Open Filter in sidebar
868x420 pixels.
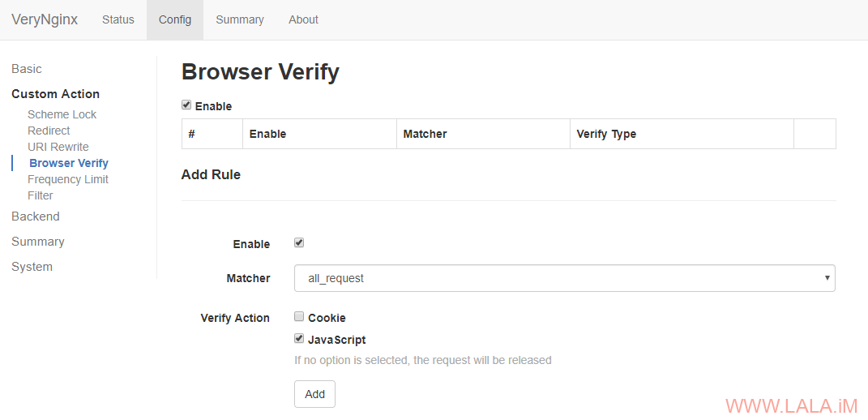(x=41, y=195)
